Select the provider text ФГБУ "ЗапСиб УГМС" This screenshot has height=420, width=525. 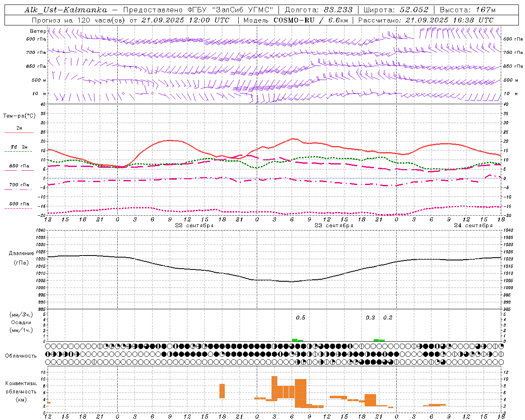(x=230, y=10)
